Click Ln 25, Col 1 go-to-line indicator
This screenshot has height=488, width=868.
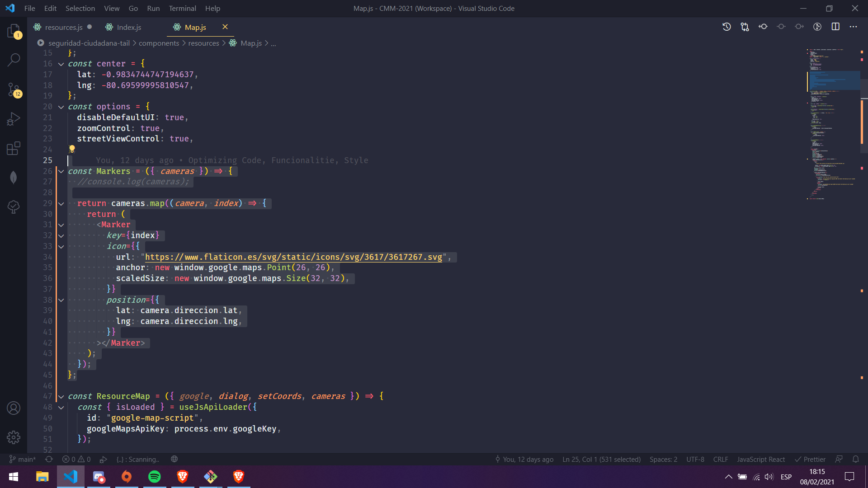pyautogui.click(x=601, y=459)
